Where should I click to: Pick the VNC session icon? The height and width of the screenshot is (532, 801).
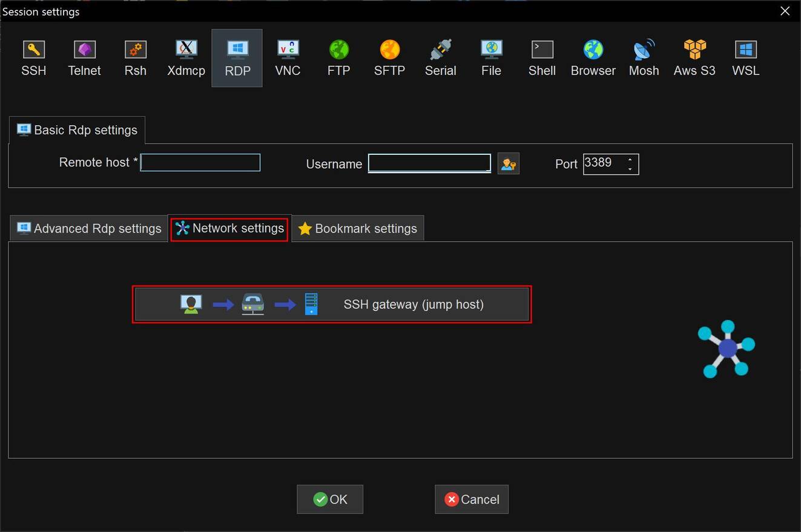click(x=288, y=59)
